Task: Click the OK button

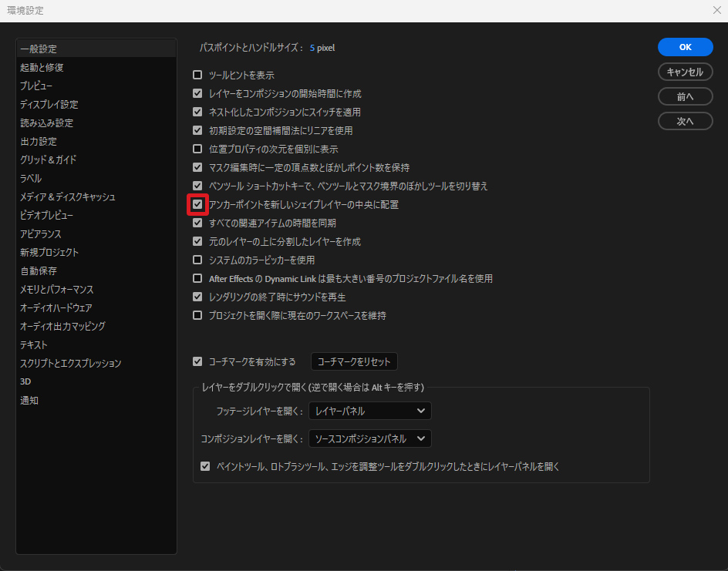Action: (685, 47)
